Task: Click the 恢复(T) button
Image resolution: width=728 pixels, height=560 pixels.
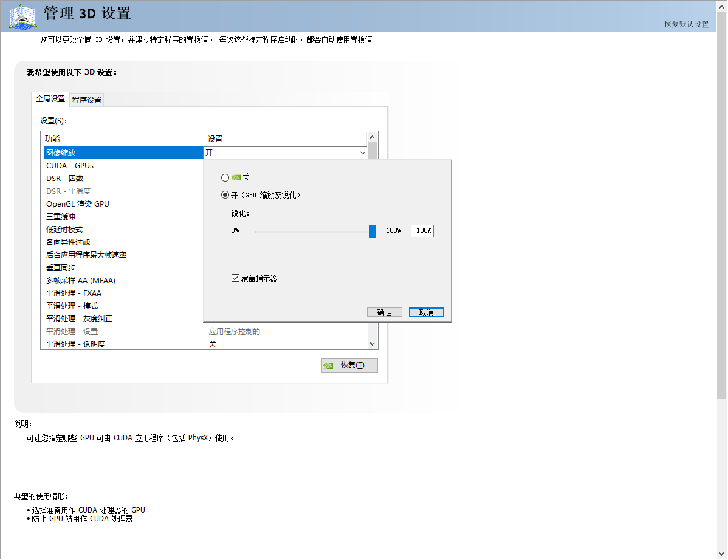Action: click(x=349, y=366)
